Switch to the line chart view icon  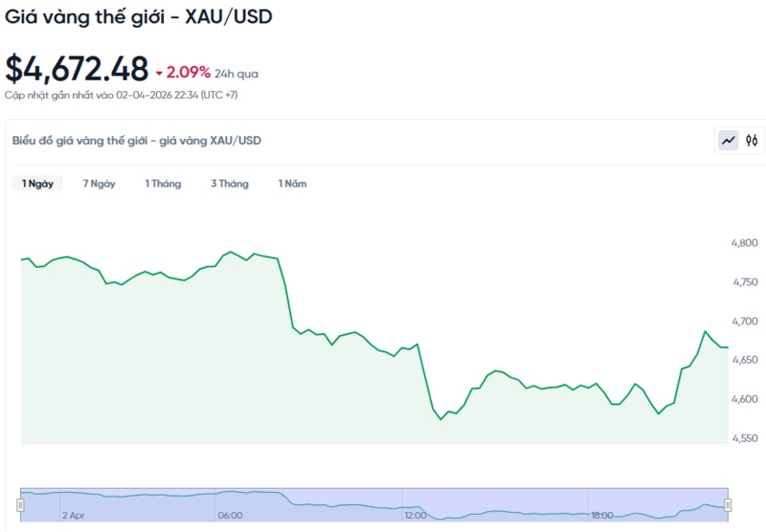(x=729, y=141)
